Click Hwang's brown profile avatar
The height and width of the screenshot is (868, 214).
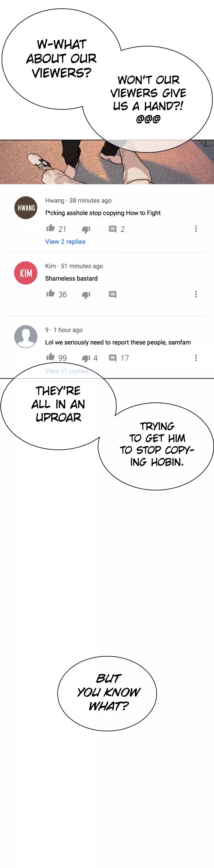pyautogui.click(x=26, y=208)
